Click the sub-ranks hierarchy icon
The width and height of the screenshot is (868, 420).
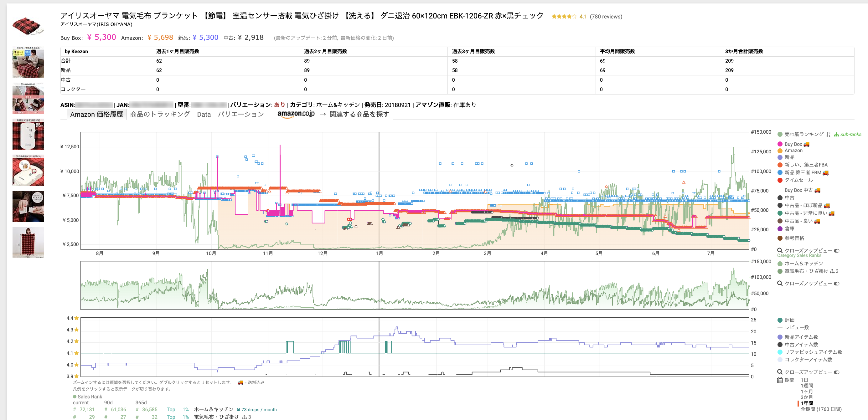coord(836,134)
